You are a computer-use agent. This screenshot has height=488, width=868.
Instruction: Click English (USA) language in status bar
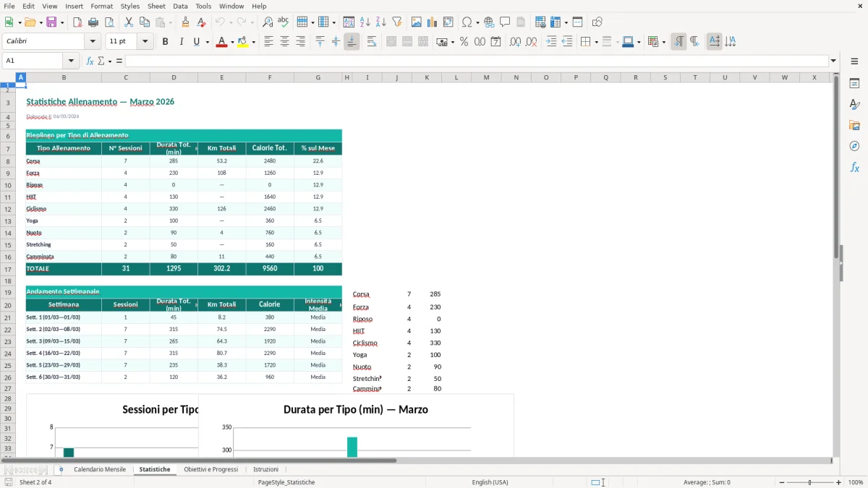pyautogui.click(x=490, y=482)
